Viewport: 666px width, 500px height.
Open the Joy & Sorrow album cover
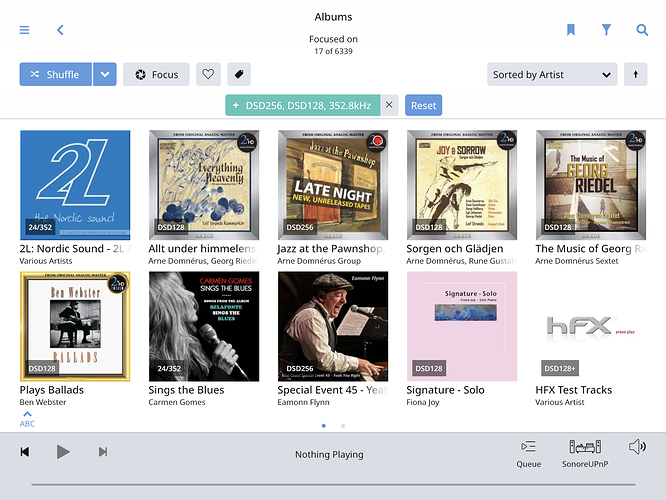[462, 185]
